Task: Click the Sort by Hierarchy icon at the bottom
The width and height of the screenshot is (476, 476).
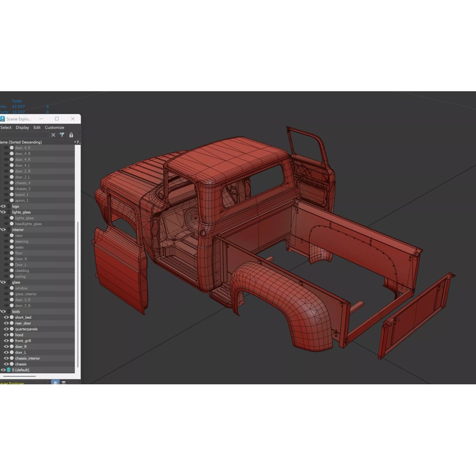Action: coord(64,383)
